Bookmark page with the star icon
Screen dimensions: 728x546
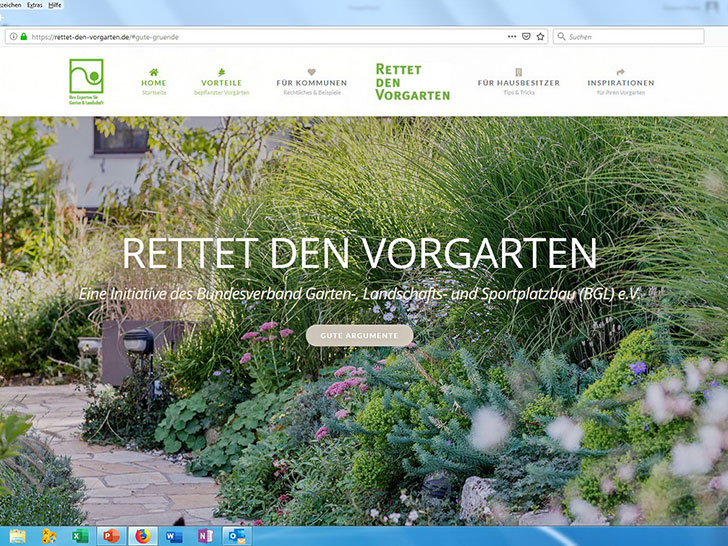[540, 36]
